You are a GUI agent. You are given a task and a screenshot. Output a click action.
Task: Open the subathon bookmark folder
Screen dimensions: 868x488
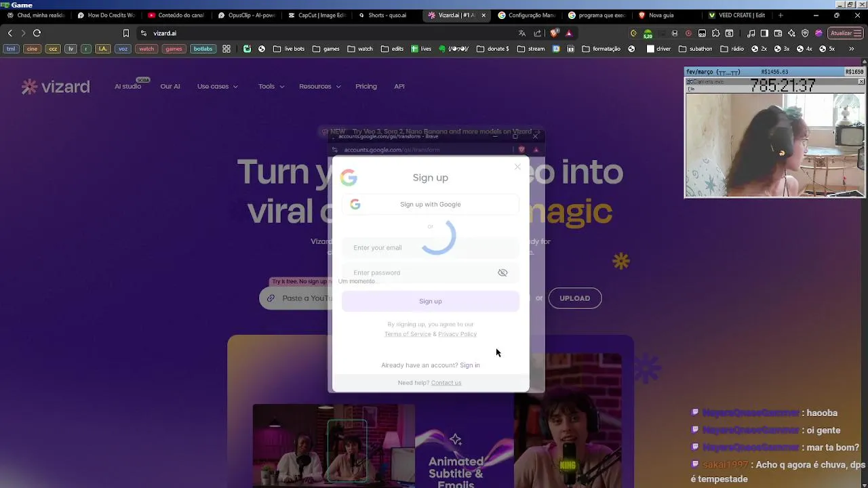695,49
